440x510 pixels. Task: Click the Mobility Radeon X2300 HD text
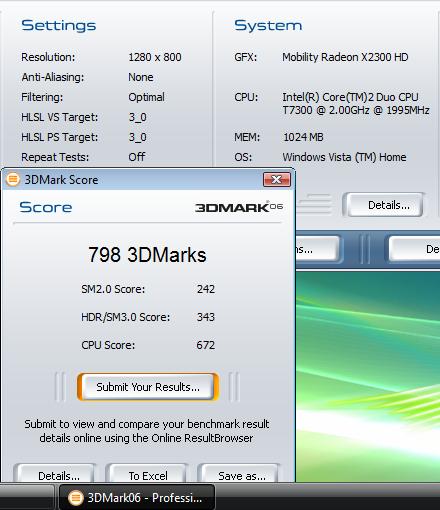(345, 57)
